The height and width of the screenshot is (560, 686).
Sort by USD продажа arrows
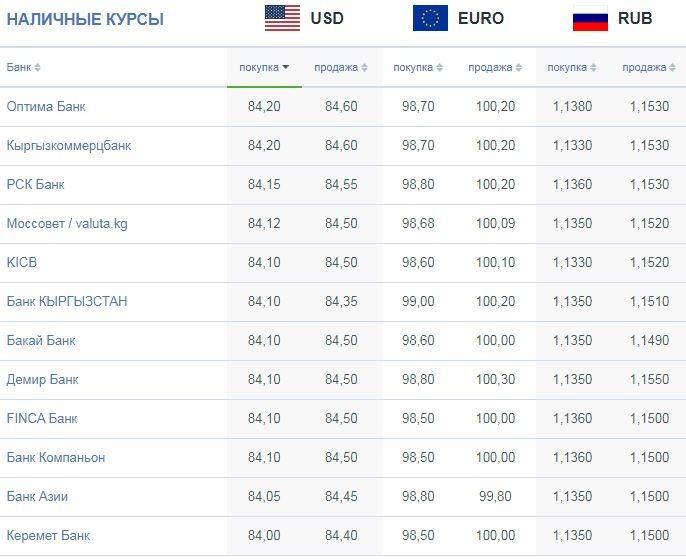[x=364, y=67]
